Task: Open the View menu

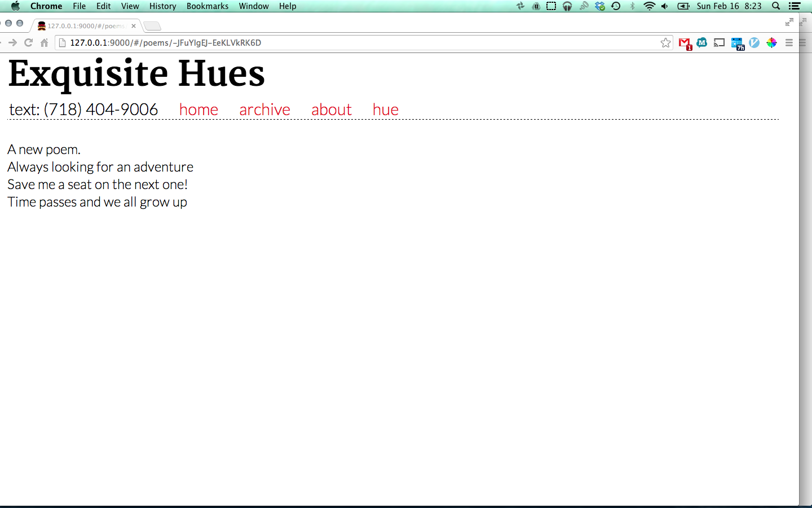Action: 130,6
